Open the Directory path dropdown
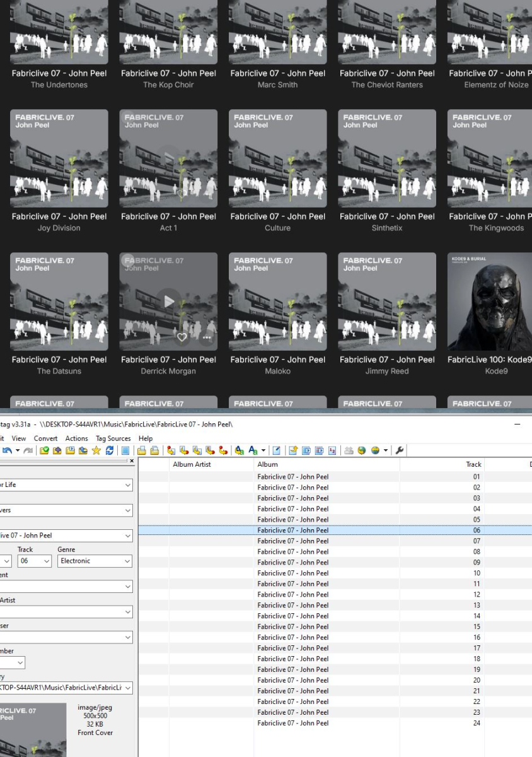This screenshot has width=532, height=757. [x=128, y=688]
